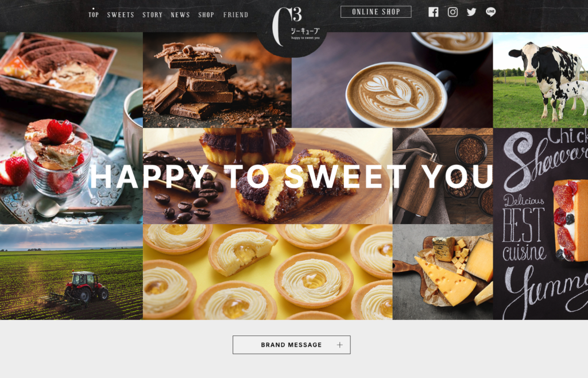Select the cheese board photo
588x378 pixels.
coord(443,272)
